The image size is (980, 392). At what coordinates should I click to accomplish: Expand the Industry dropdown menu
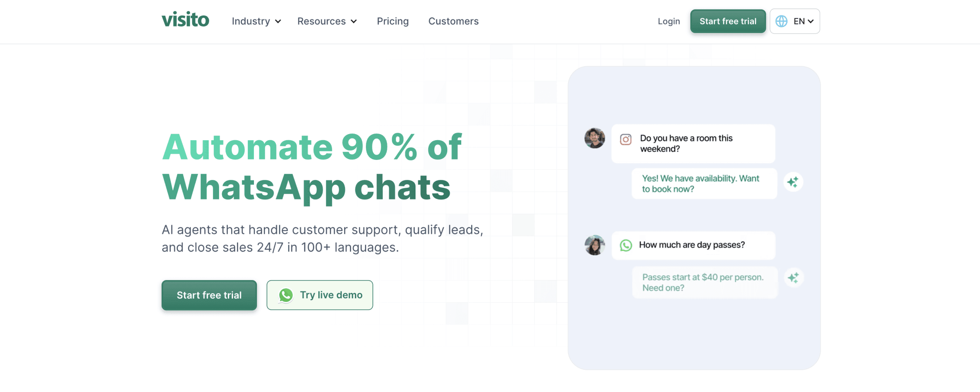pos(256,21)
